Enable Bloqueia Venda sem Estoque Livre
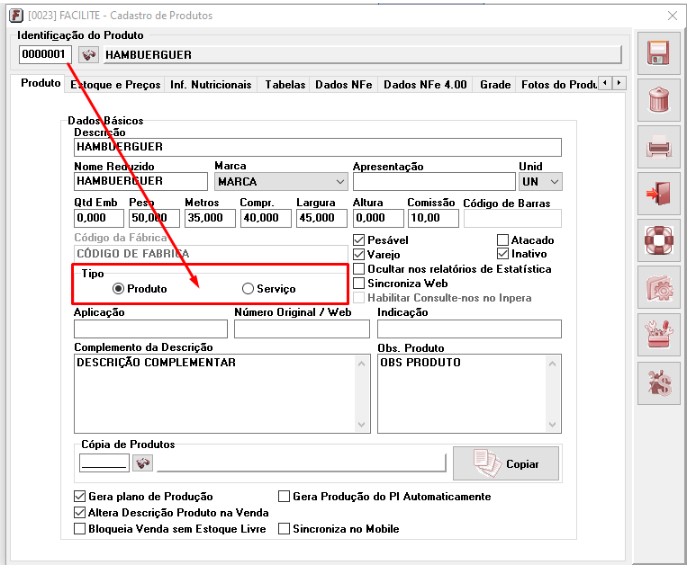Viewport: 689px width, 568px height. point(80,529)
